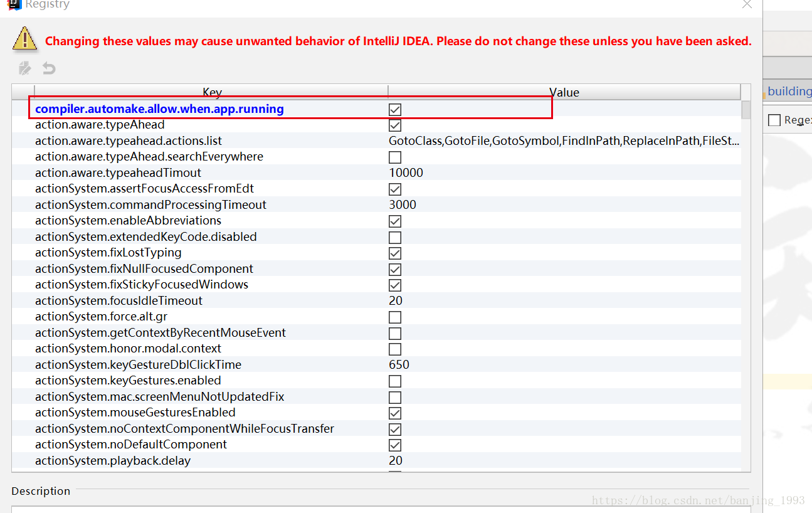Check actionSystem.keyGestures.enabled checkbox
The height and width of the screenshot is (513, 812).
(x=395, y=381)
